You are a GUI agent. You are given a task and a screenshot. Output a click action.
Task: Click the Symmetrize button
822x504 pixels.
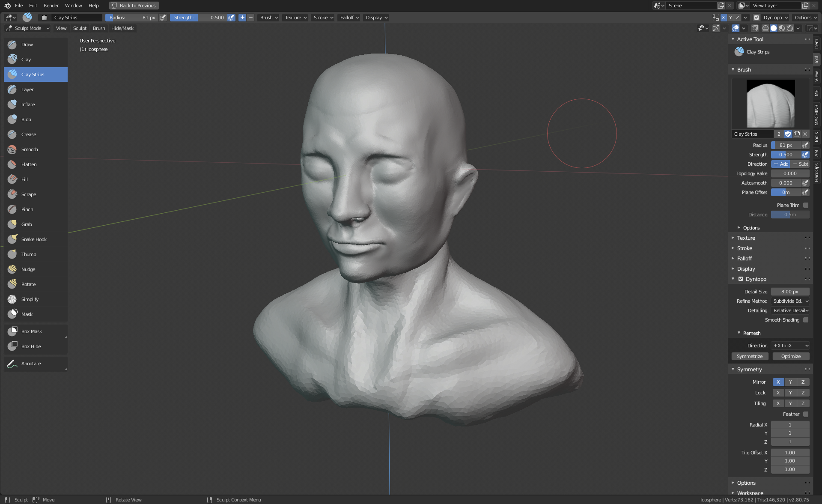tap(750, 356)
